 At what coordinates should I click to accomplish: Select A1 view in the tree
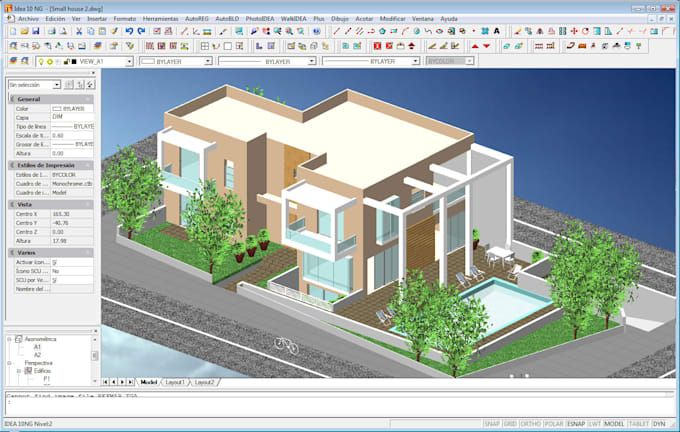[x=37, y=347]
